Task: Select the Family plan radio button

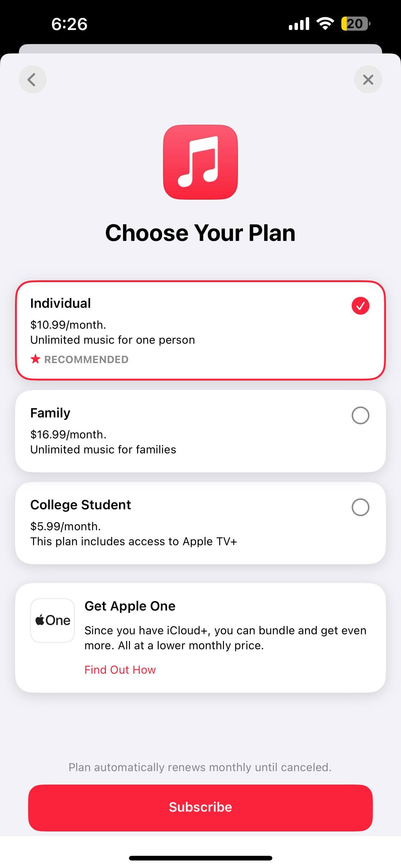Action: coord(360,415)
